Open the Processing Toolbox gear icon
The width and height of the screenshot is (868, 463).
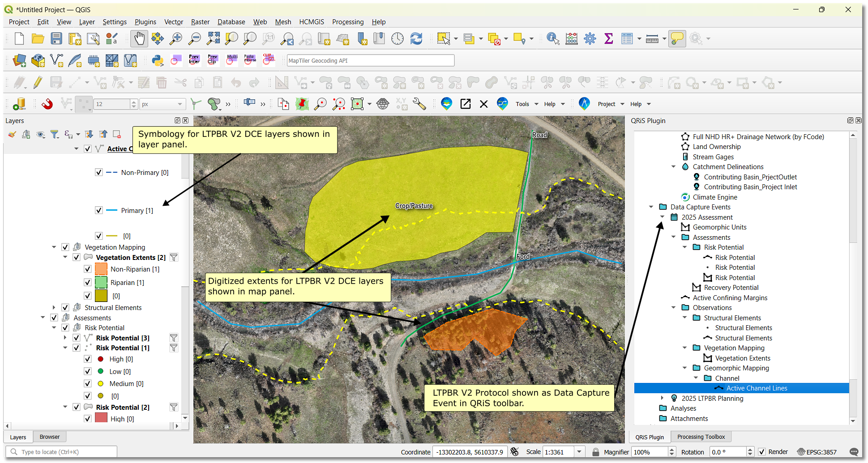click(x=590, y=39)
